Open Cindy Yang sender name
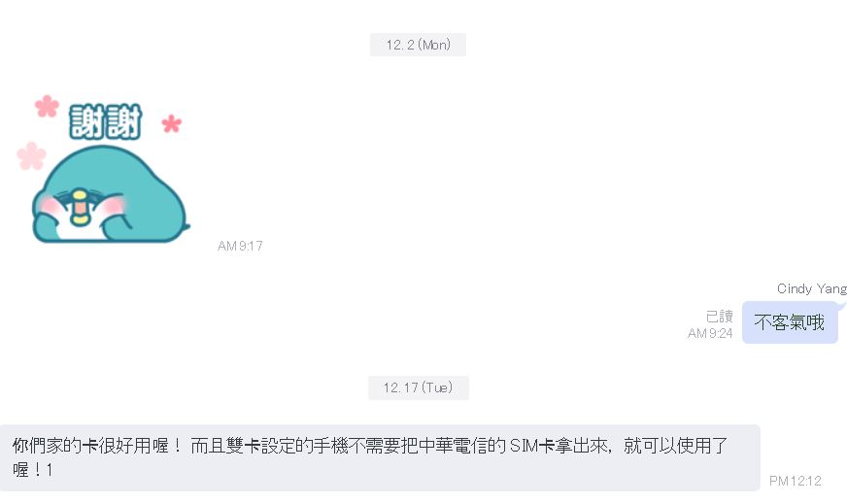This screenshot has width=847, height=504. point(811,289)
